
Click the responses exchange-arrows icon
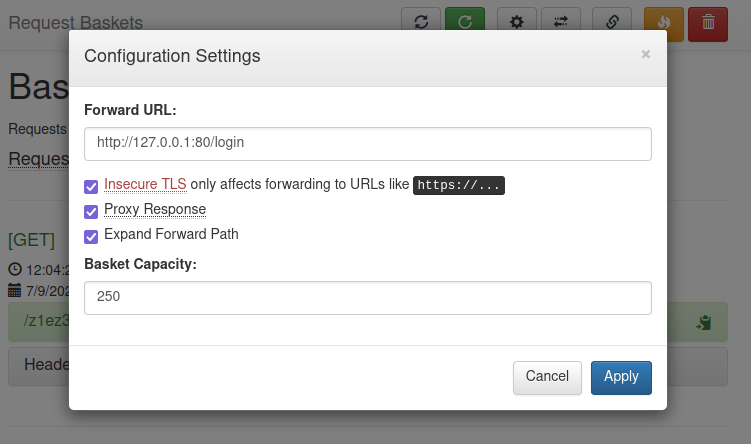pos(560,22)
